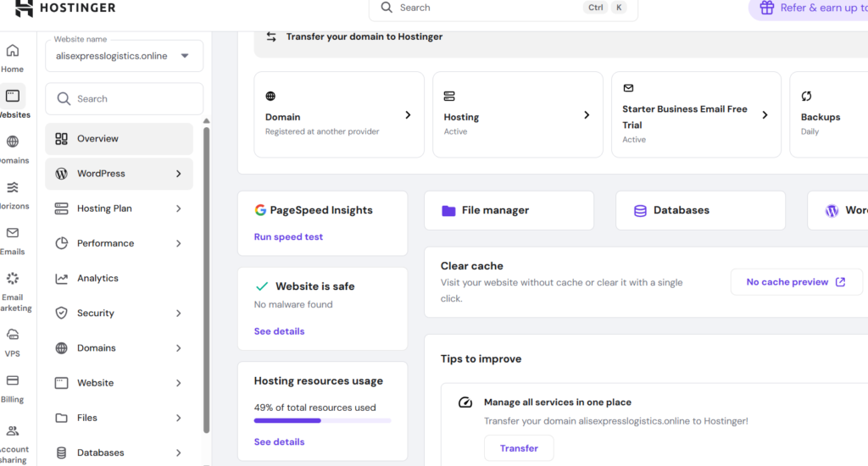Select Hosting Plan menu item
868x466 pixels.
tap(119, 208)
